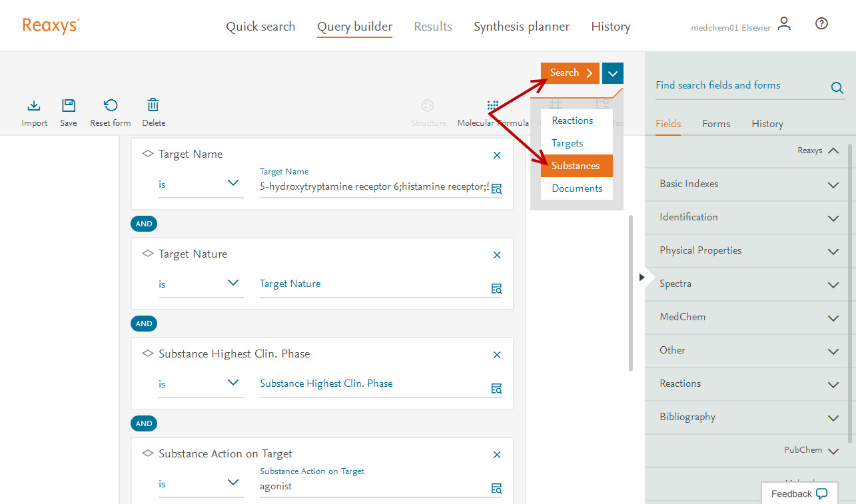Open lookup list for Target Nature field
856x504 pixels.
(496, 289)
